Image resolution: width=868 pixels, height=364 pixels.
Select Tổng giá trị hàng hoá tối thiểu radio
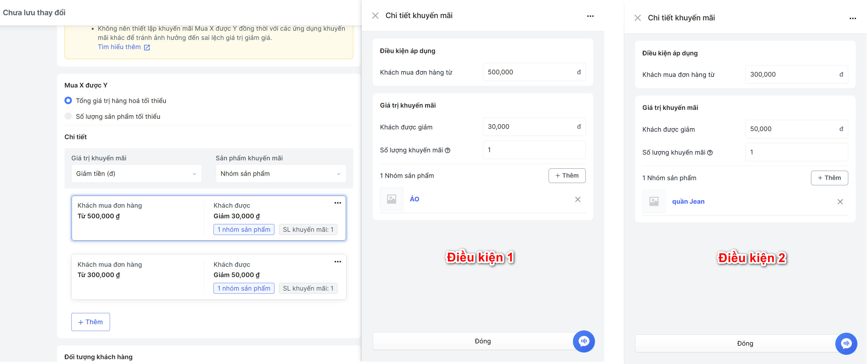tap(68, 100)
